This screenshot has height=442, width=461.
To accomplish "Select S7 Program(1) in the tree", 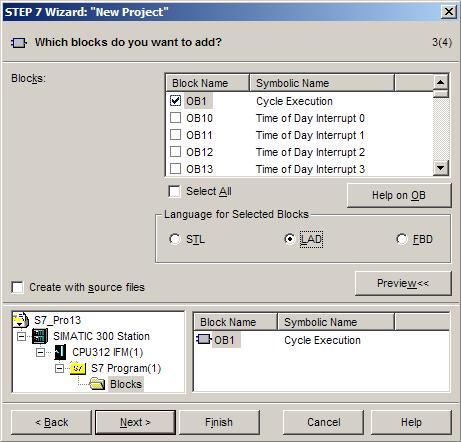I will click(x=126, y=368).
